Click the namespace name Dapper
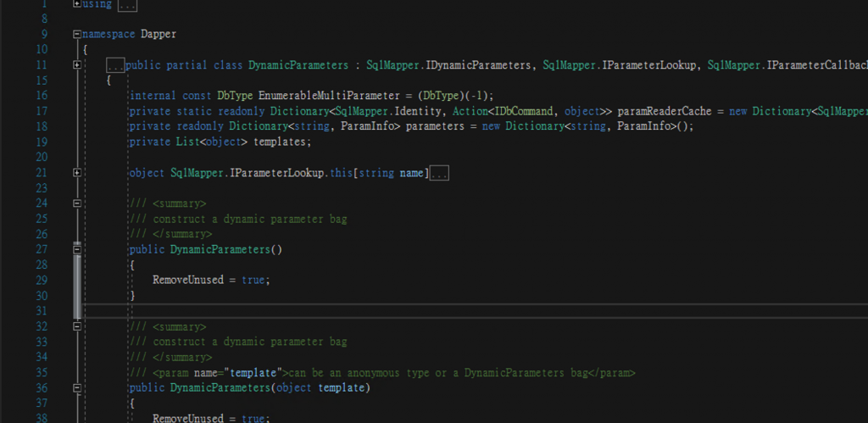Screen dimensions: 868x423 coord(159,34)
